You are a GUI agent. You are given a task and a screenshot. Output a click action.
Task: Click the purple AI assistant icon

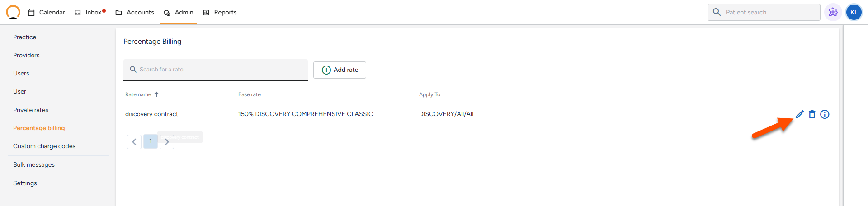click(x=833, y=12)
